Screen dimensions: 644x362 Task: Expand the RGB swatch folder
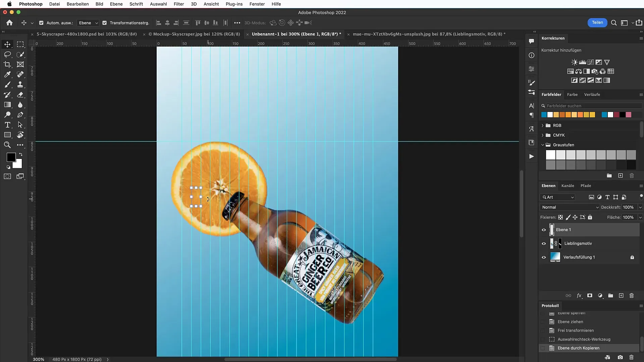(x=542, y=125)
